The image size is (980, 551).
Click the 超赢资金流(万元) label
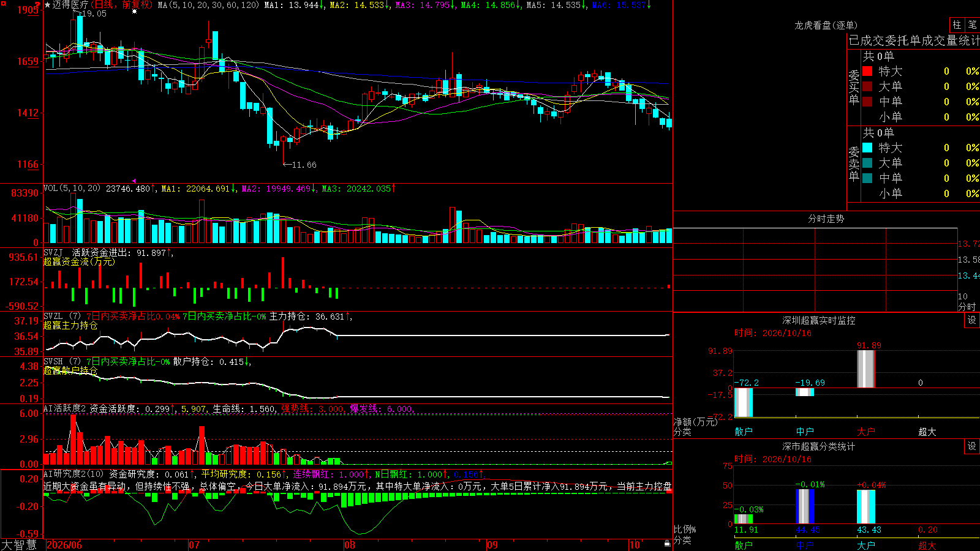coord(79,261)
